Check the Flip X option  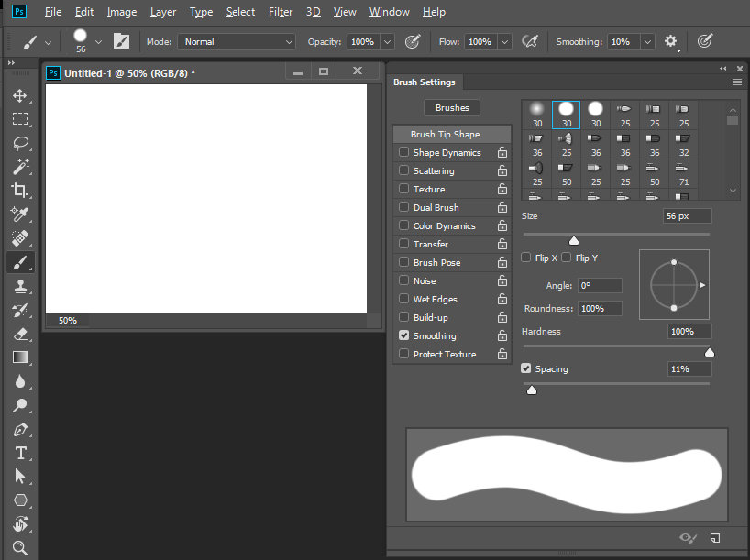[x=525, y=258]
